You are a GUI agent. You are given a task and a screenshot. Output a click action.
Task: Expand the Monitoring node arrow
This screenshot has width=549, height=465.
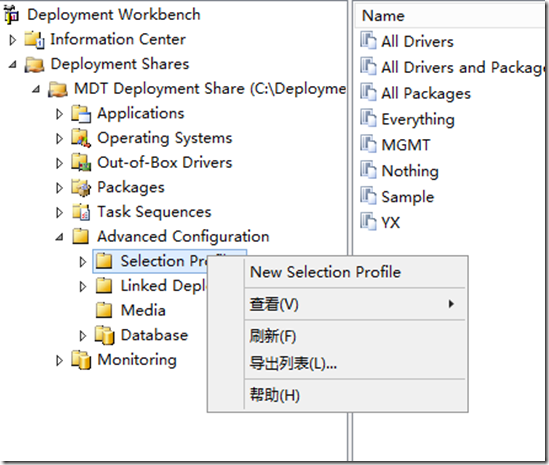[60, 360]
